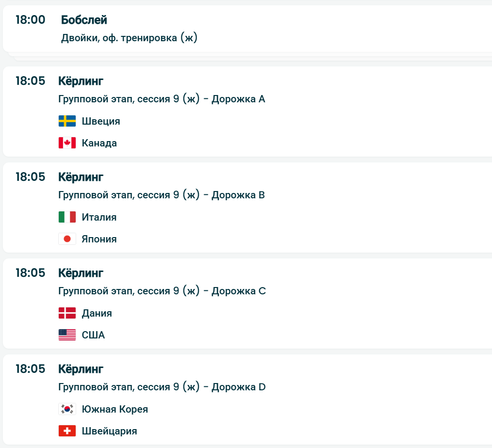Click the Италия team name
Viewport: 492px width, 448px height.
click(x=99, y=217)
